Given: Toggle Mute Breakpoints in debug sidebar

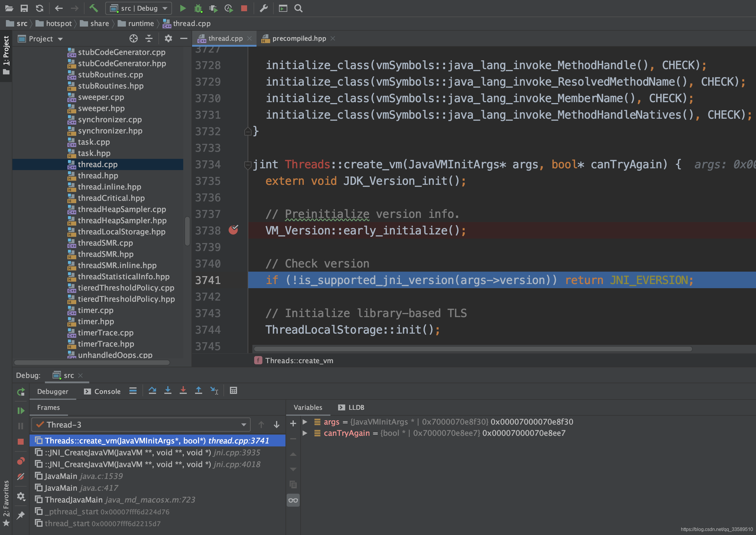Looking at the screenshot, I should [x=21, y=477].
